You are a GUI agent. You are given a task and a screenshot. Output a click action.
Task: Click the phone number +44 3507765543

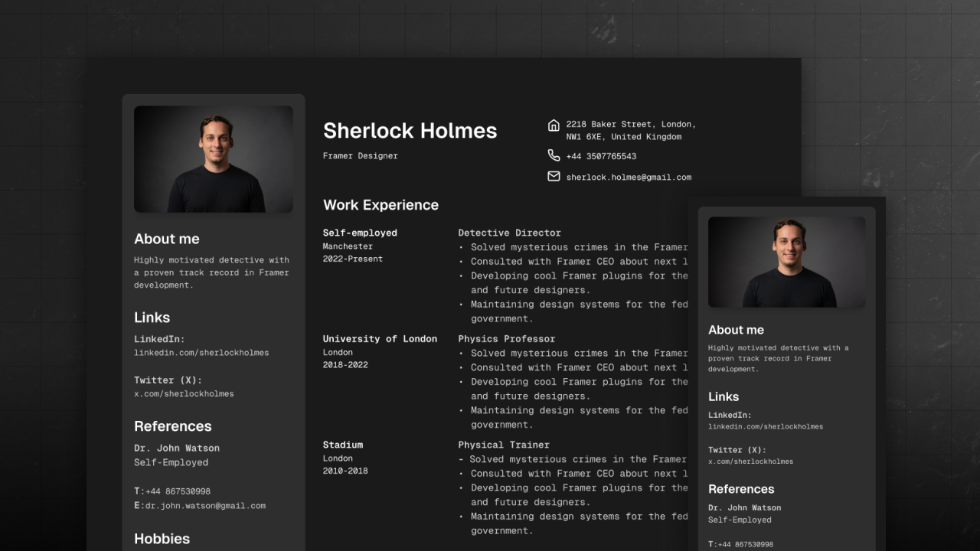pyautogui.click(x=601, y=156)
